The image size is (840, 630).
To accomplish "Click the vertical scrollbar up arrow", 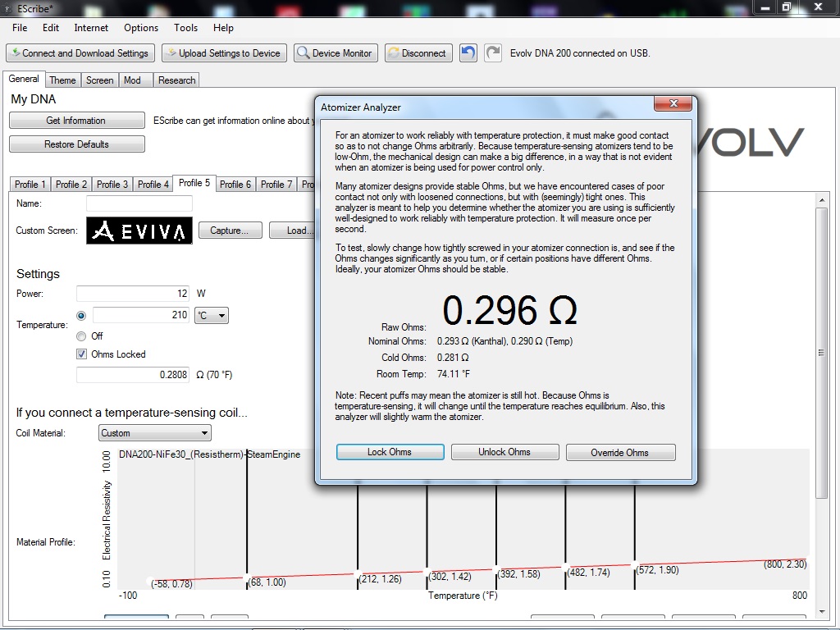I will tap(822, 200).
